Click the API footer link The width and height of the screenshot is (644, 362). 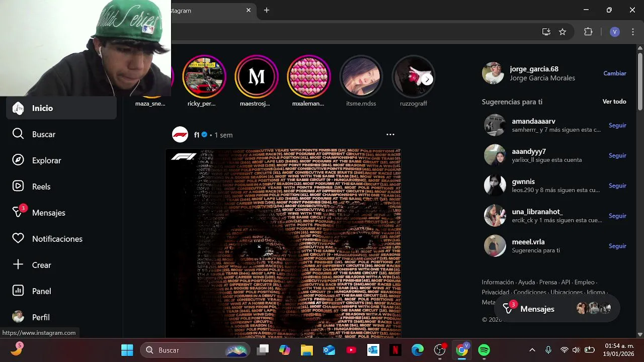(566, 282)
